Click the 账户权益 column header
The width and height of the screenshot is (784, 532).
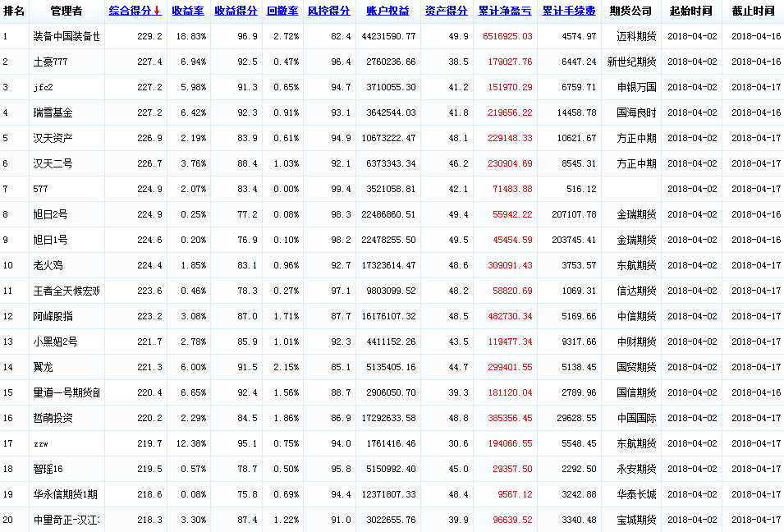[x=387, y=11]
